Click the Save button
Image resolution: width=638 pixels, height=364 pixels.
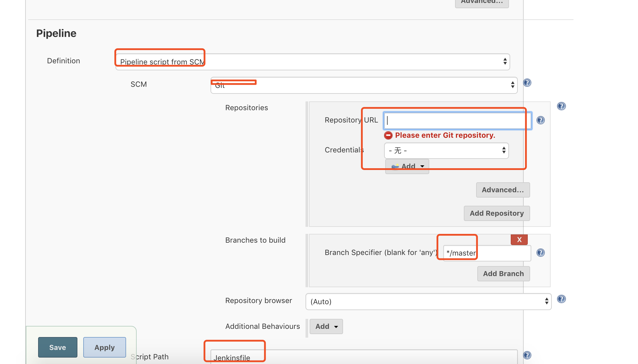tap(57, 347)
